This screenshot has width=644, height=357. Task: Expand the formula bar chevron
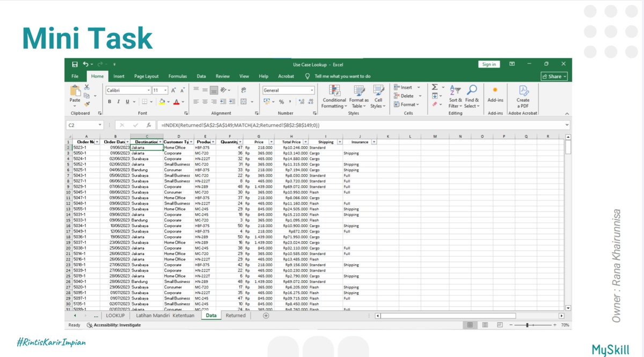pyautogui.click(x=568, y=125)
